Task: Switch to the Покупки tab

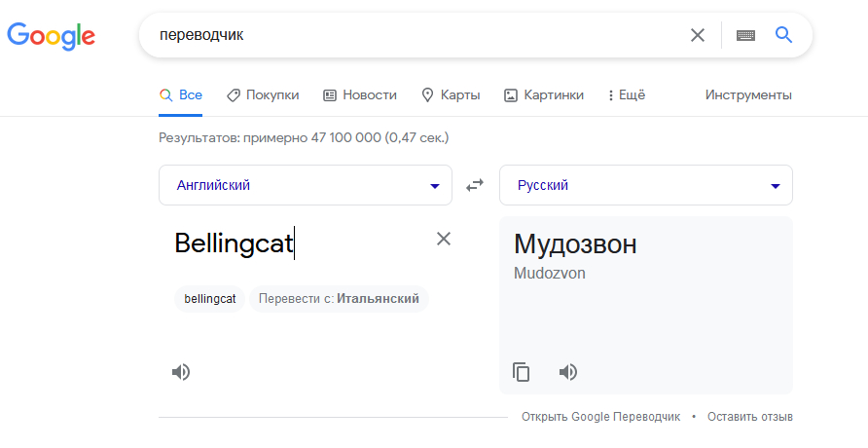Action: click(x=263, y=95)
